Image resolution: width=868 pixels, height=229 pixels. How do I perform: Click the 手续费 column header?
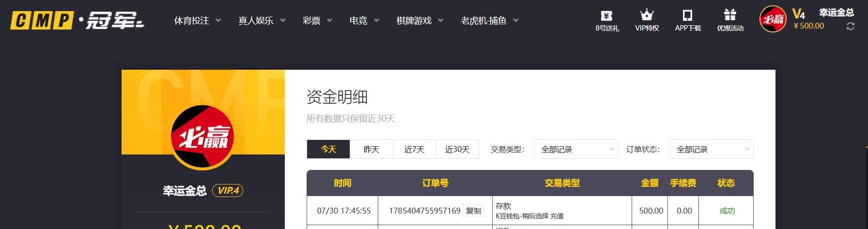click(683, 183)
